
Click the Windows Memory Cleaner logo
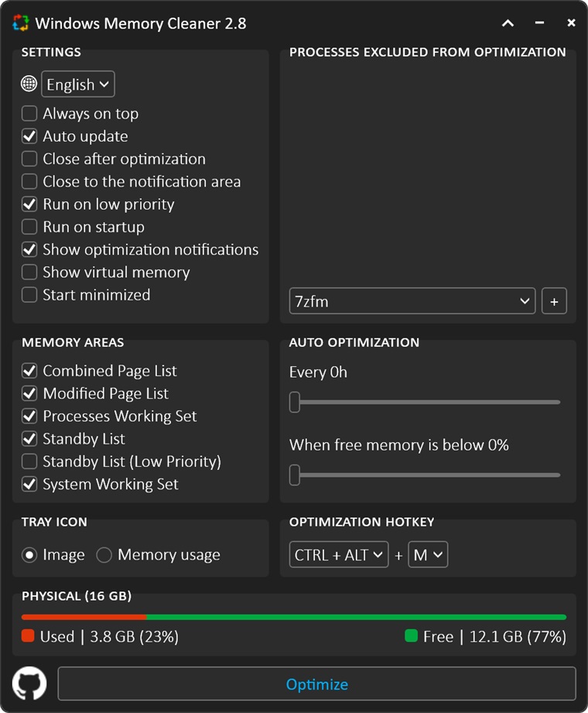(x=22, y=23)
